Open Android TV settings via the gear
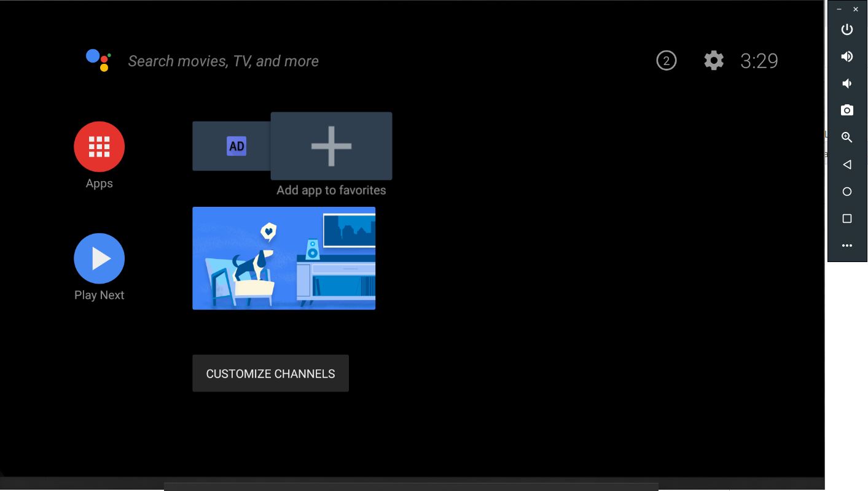 pyautogui.click(x=713, y=60)
